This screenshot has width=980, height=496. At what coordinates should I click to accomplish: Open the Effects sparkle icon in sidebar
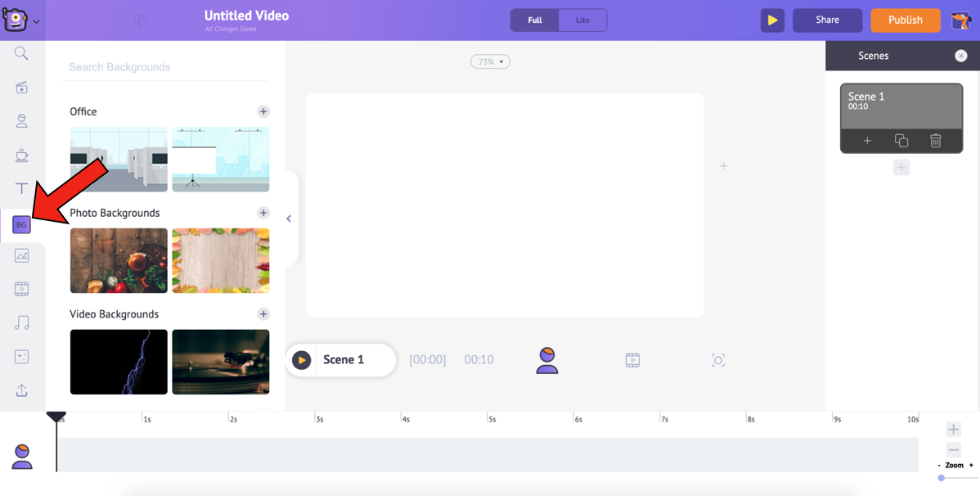(x=21, y=357)
